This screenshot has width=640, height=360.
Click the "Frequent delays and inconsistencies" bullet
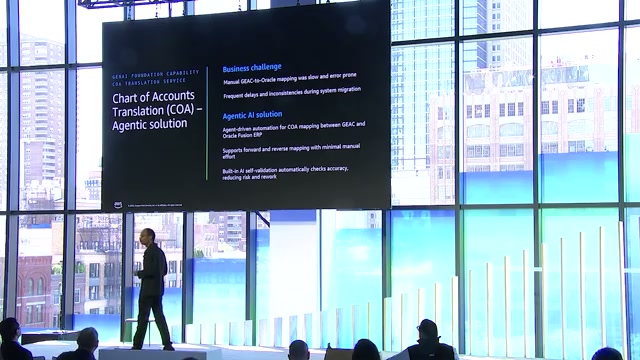(x=292, y=93)
